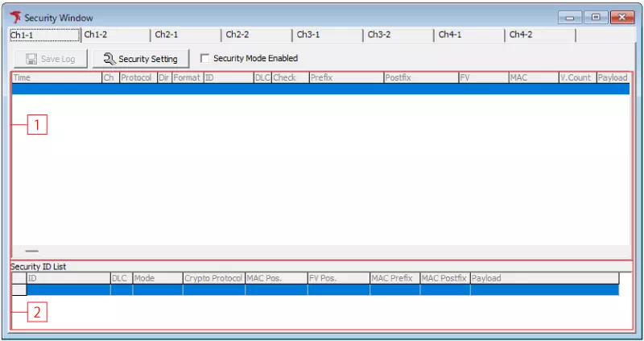Click the Crypto Protocol column header
This screenshot has height=341, width=644.
[x=214, y=278]
